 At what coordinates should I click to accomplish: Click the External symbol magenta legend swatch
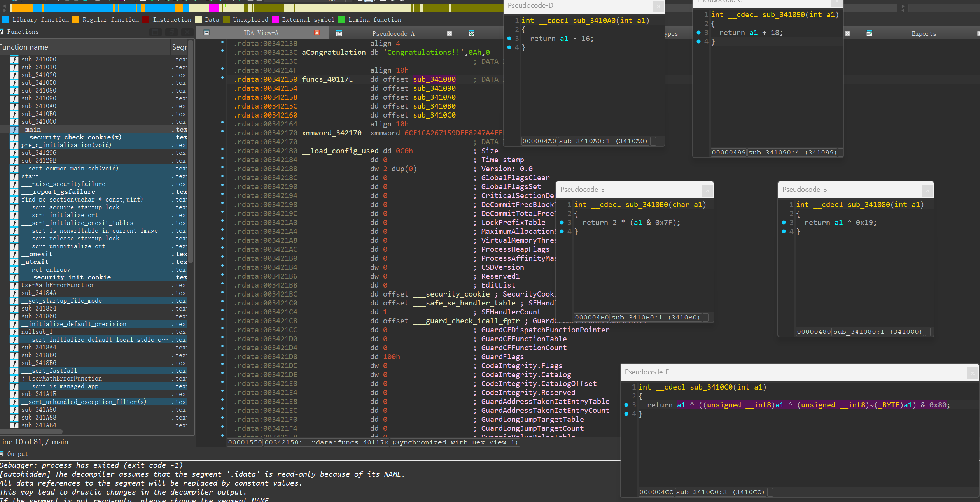coord(275,19)
